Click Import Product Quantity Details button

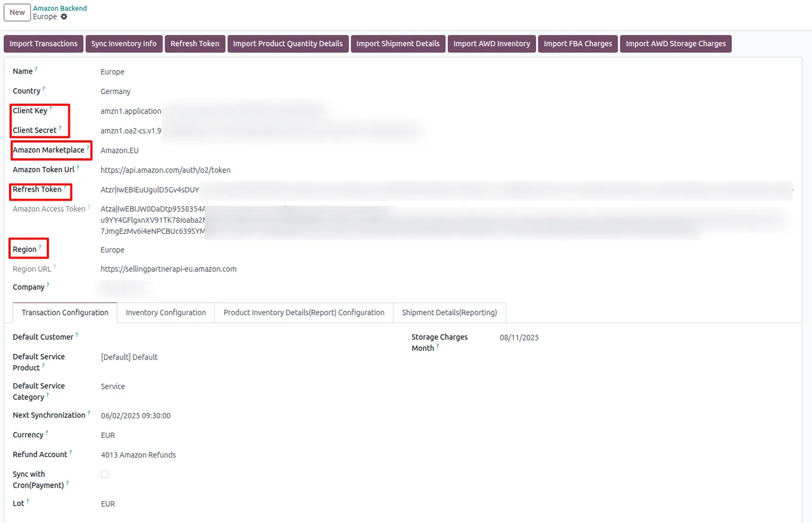click(288, 44)
